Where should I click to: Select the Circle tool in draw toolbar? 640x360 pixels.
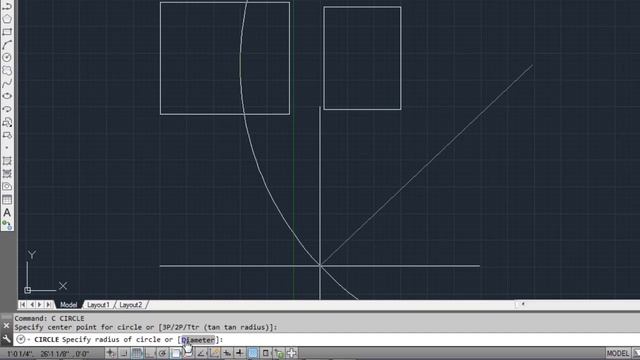(7, 58)
